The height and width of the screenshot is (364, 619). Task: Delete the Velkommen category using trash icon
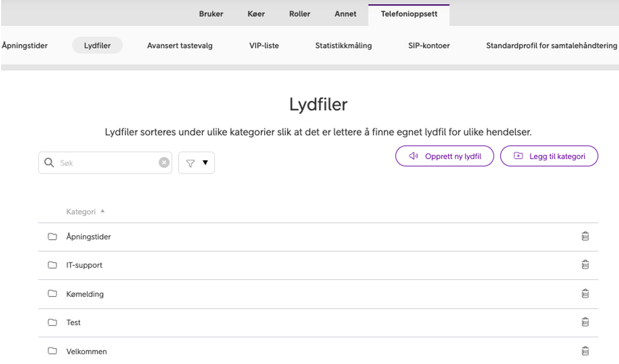(585, 351)
